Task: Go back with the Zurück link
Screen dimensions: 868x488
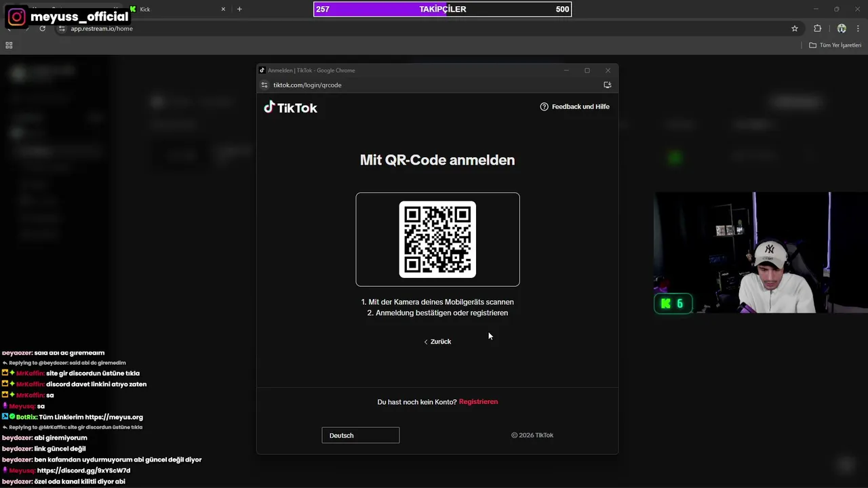Action: [x=437, y=342]
